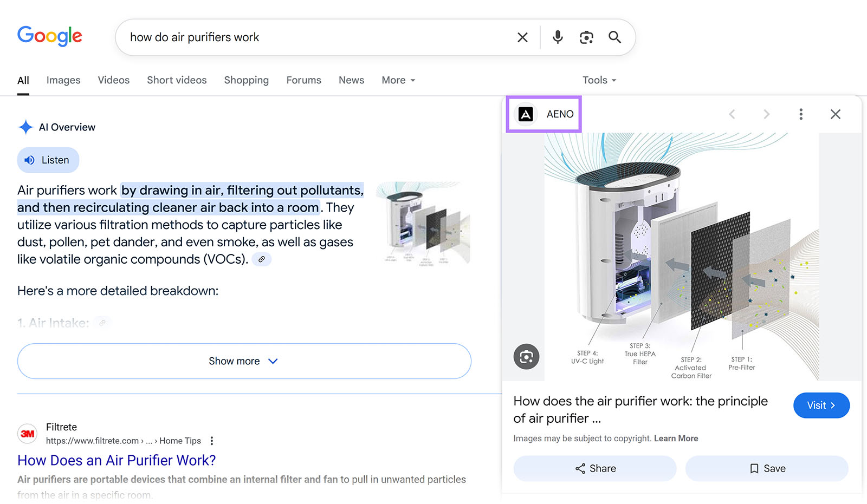Open the three-dot menu in the image panel
This screenshot has width=867, height=504.
coord(801,114)
